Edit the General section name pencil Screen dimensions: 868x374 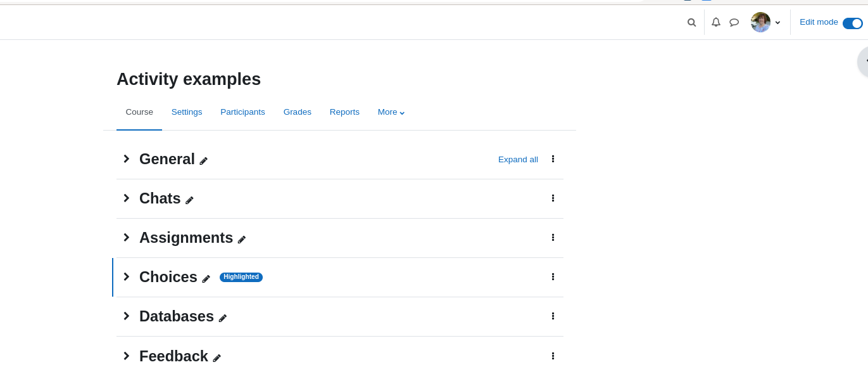point(204,161)
